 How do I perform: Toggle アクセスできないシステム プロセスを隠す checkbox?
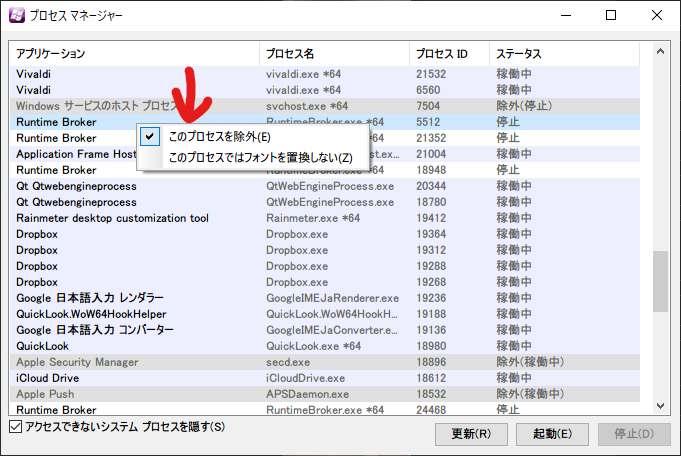[14, 427]
